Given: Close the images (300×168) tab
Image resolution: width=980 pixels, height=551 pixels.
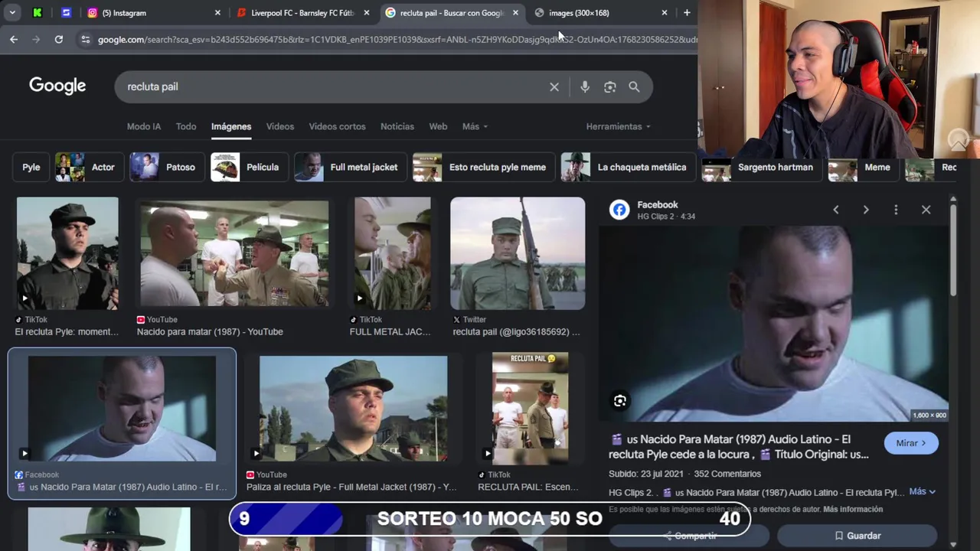Looking at the screenshot, I should pyautogui.click(x=664, y=13).
